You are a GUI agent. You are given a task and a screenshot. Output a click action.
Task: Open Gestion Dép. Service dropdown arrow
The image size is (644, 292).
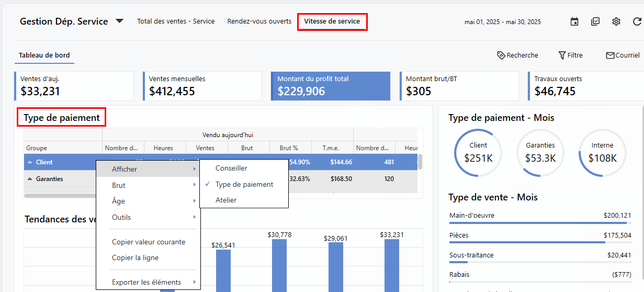119,21
